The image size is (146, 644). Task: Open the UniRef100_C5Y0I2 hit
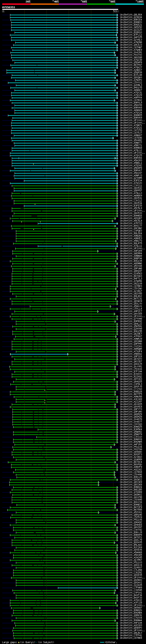(x=131, y=82)
